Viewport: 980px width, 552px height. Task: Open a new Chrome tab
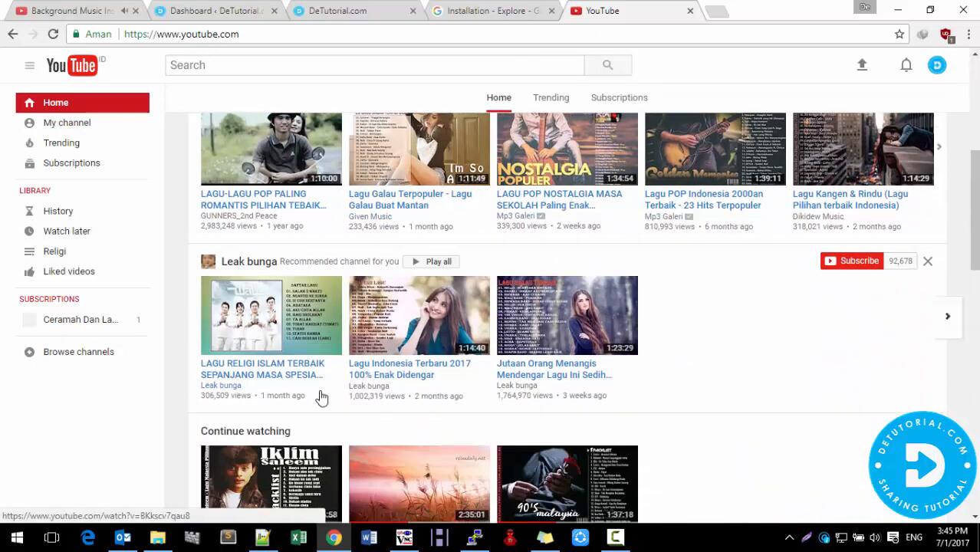[716, 11]
